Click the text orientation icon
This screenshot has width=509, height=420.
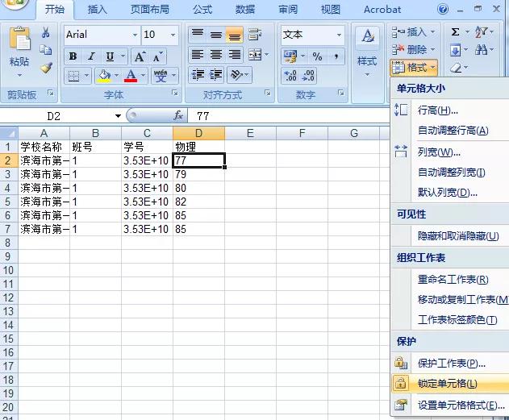(236, 75)
